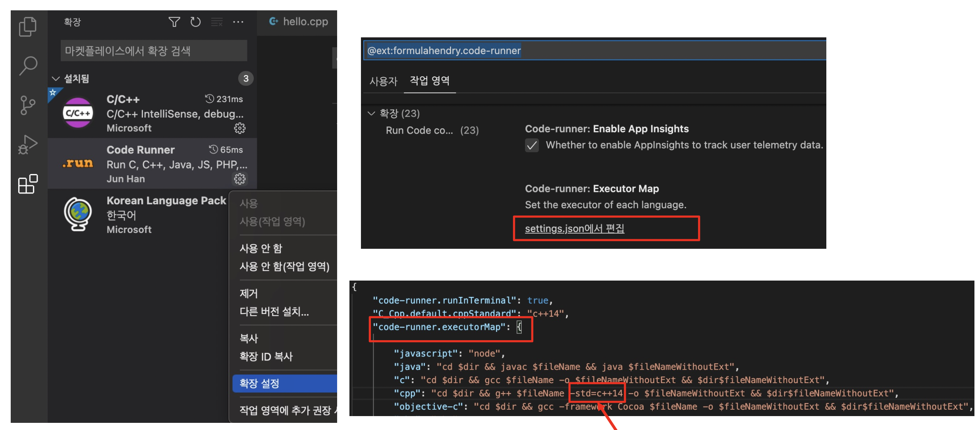980x430 pixels.
Task: Collapse the 설치됨 installed section
Action: point(56,79)
